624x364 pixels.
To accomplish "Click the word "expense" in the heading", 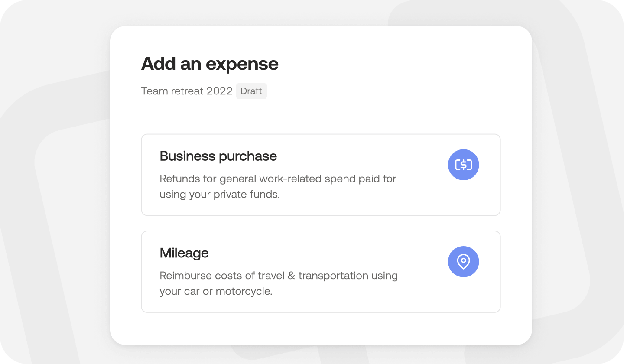I will click(x=242, y=64).
